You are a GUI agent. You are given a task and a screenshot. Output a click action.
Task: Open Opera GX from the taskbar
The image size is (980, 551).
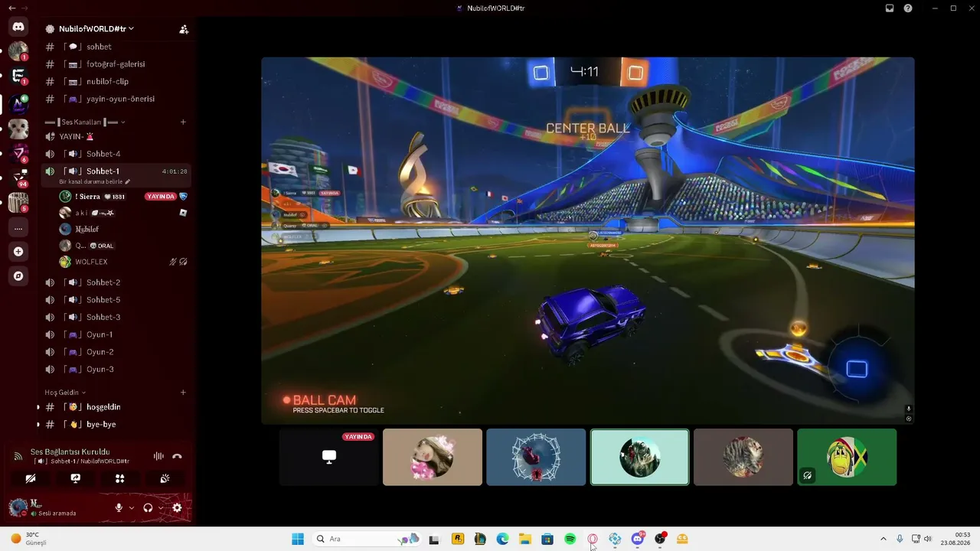pos(593,539)
